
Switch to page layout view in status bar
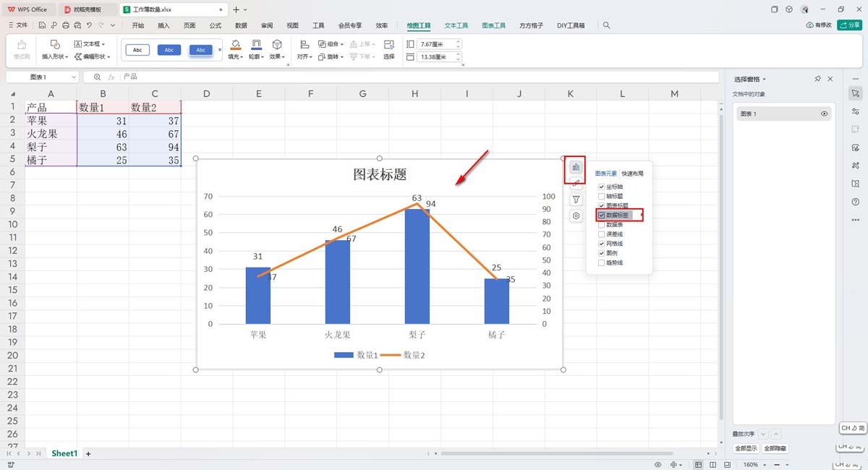coord(728,464)
